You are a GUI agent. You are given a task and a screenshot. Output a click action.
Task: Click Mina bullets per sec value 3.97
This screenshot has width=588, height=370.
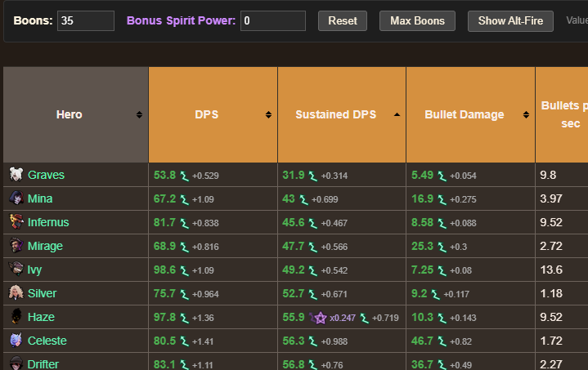[551, 198]
